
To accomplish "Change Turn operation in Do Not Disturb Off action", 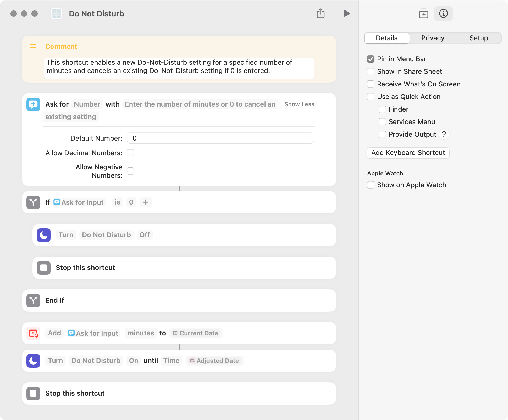I will (x=66, y=235).
